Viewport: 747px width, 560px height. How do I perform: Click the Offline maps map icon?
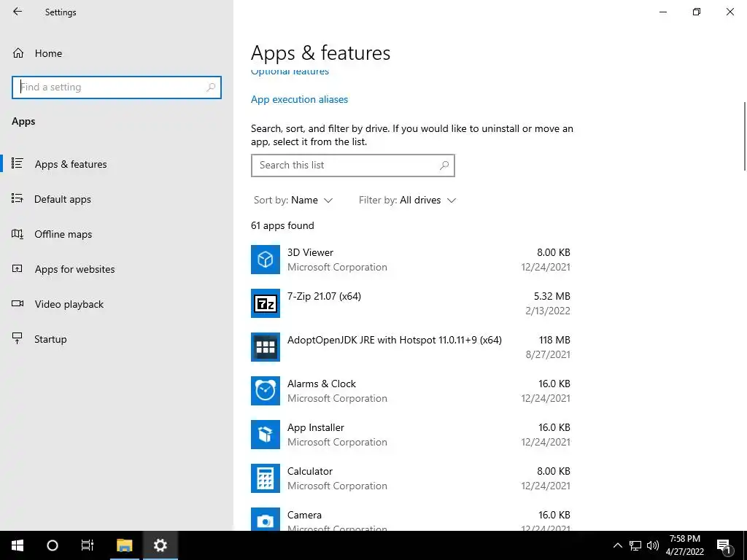18,233
